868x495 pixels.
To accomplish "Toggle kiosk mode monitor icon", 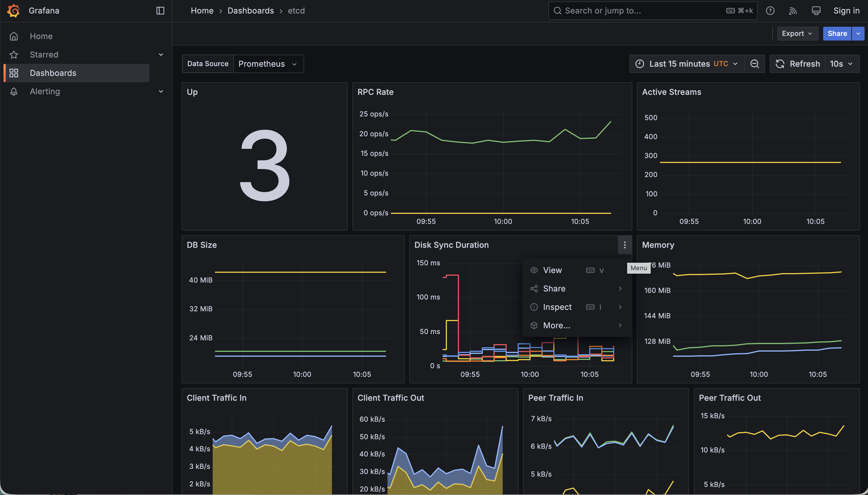I will click(x=816, y=11).
